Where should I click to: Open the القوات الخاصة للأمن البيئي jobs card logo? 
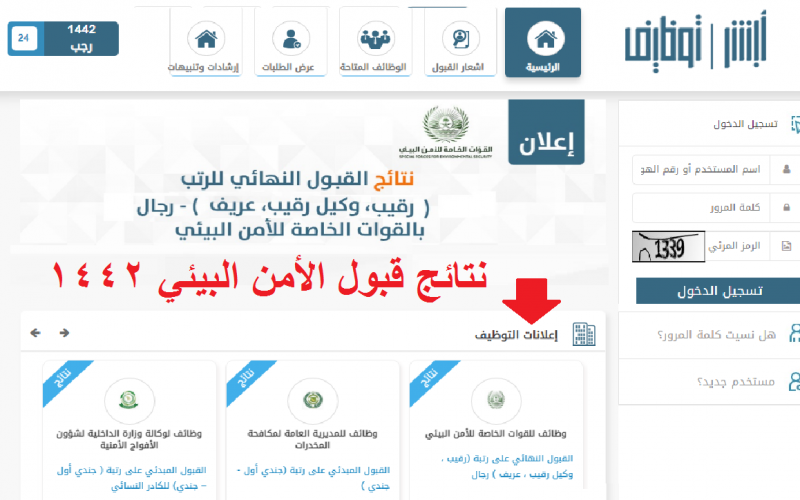click(x=496, y=401)
